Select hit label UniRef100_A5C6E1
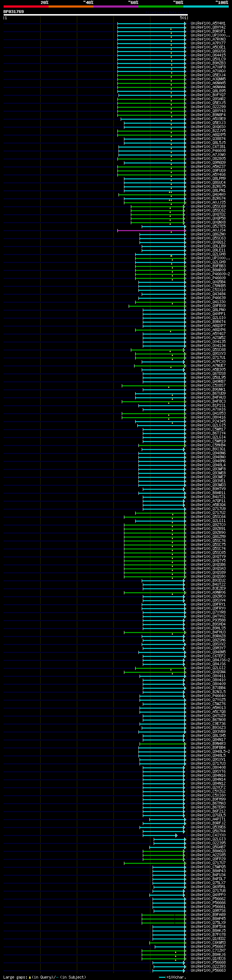Screen dimensions: 232x980 pyautogui.click(x=208, y=47)
